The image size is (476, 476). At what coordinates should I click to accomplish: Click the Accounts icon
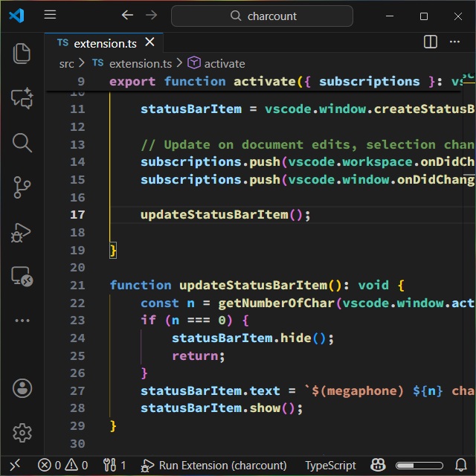tap(22, 387)
